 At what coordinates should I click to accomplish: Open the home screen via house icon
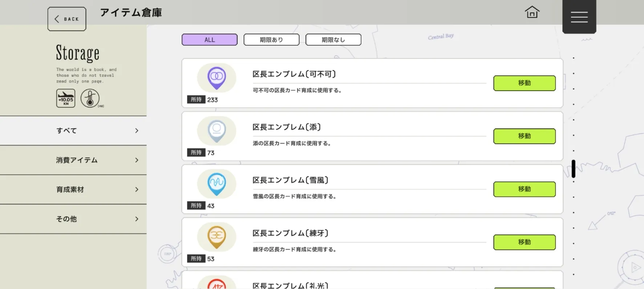click(532, 12)
